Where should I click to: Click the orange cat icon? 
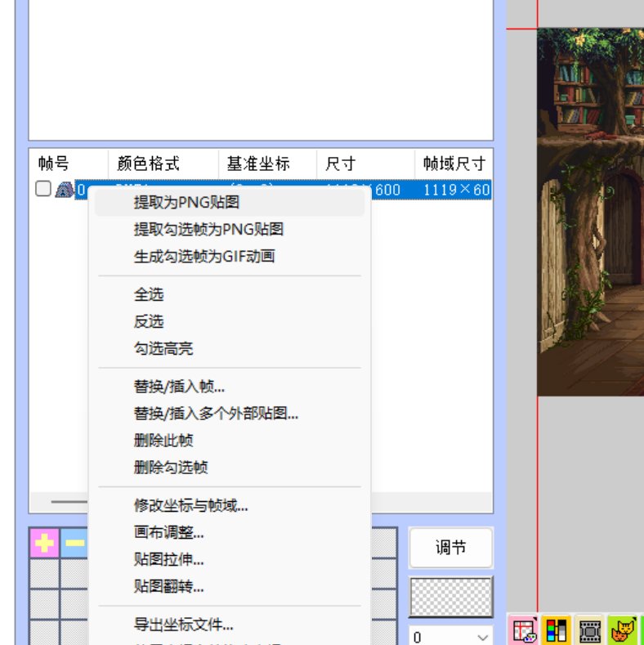coord(622,630)
